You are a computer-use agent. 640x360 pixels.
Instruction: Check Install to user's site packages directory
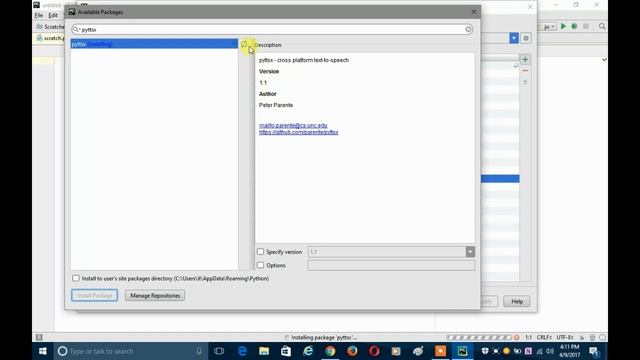coord(76,278)
